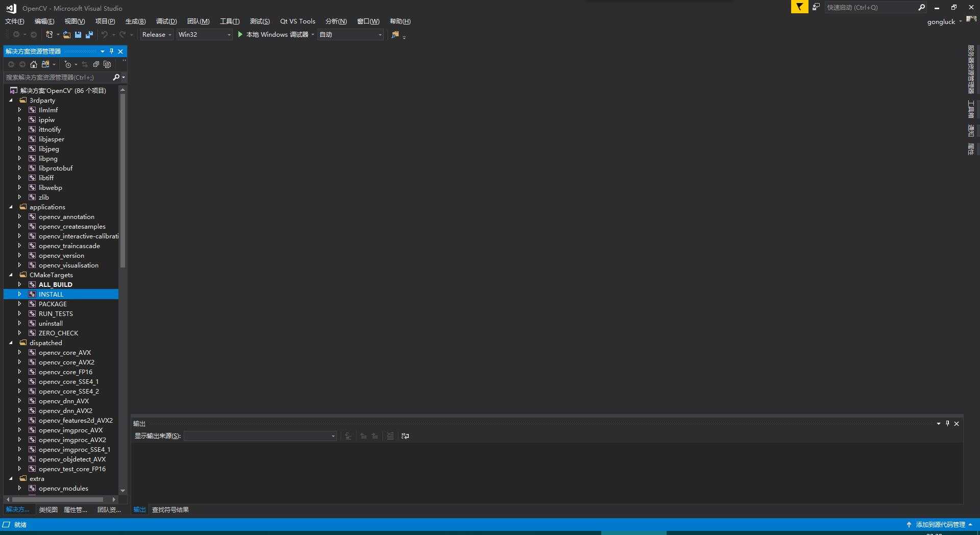The width and height of the screenshot is (980, 535).
Task: Switch to the 查找符号结果 tab
Action: pos(170,509)
